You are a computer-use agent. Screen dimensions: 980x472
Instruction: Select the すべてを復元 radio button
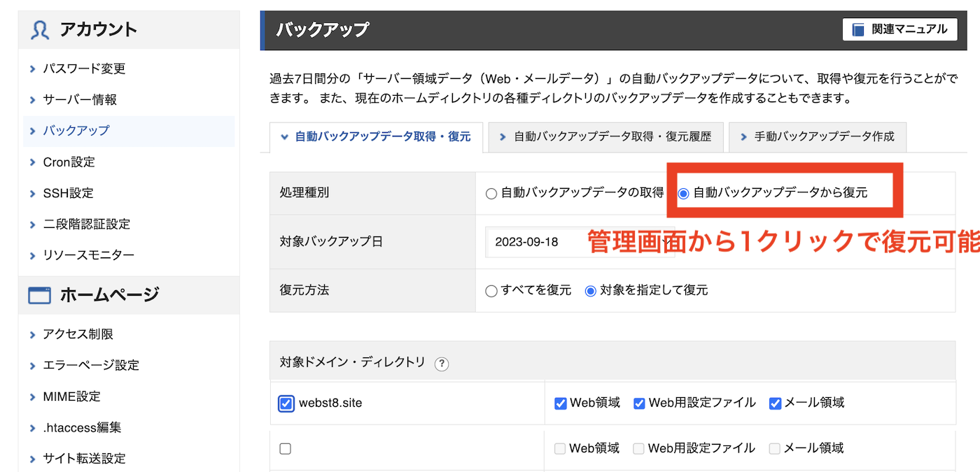(491, 289)
